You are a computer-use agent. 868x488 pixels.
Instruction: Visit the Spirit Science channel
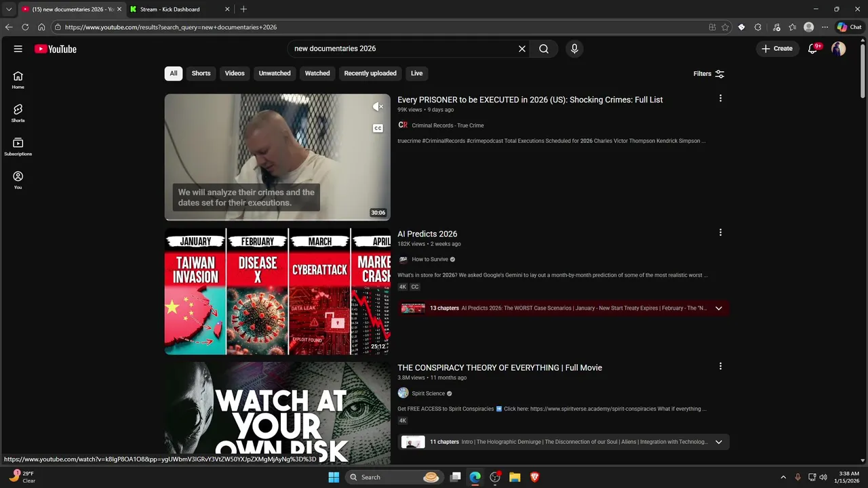(x=429, y=393)
